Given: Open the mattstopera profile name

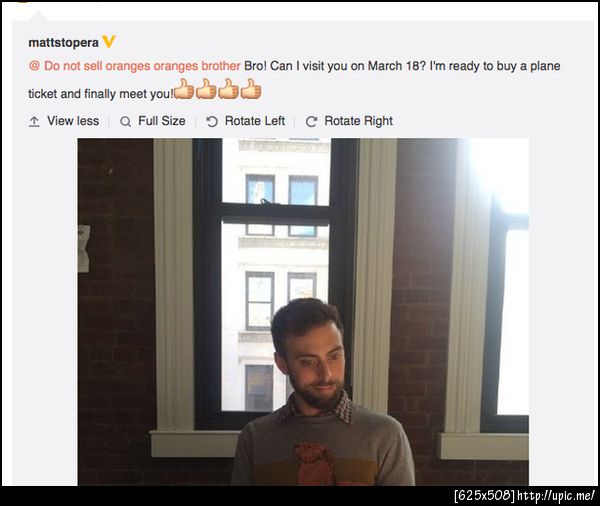Looking at the screenshot, I should point(64,42).
